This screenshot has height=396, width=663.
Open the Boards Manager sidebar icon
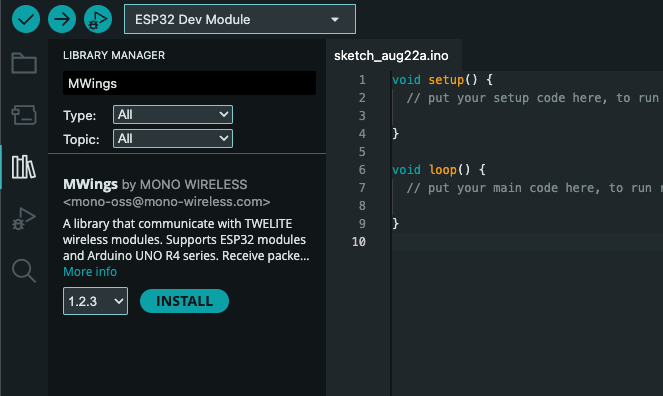[x=24, y=115]
